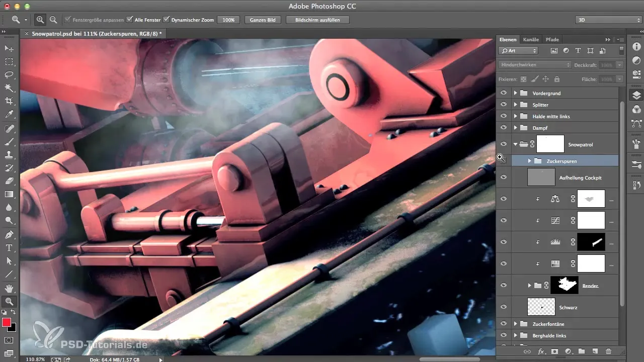
Task: Select the Brush tool
Action: (x=9, y=141)
